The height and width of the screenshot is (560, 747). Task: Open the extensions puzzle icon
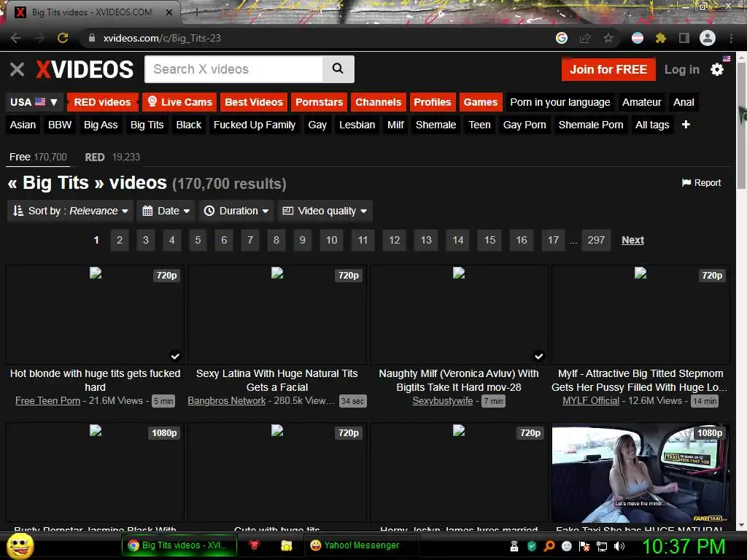(661, 38)
